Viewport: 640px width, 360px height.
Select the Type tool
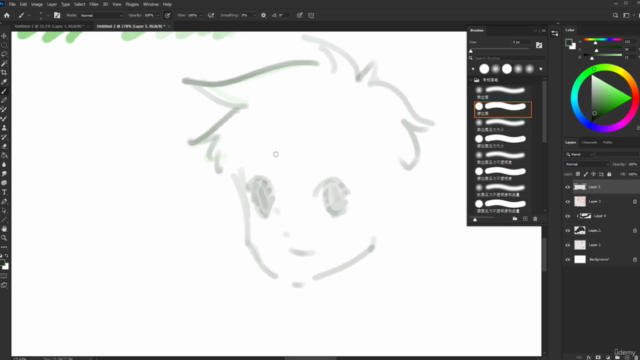click(x=4, y=192)
